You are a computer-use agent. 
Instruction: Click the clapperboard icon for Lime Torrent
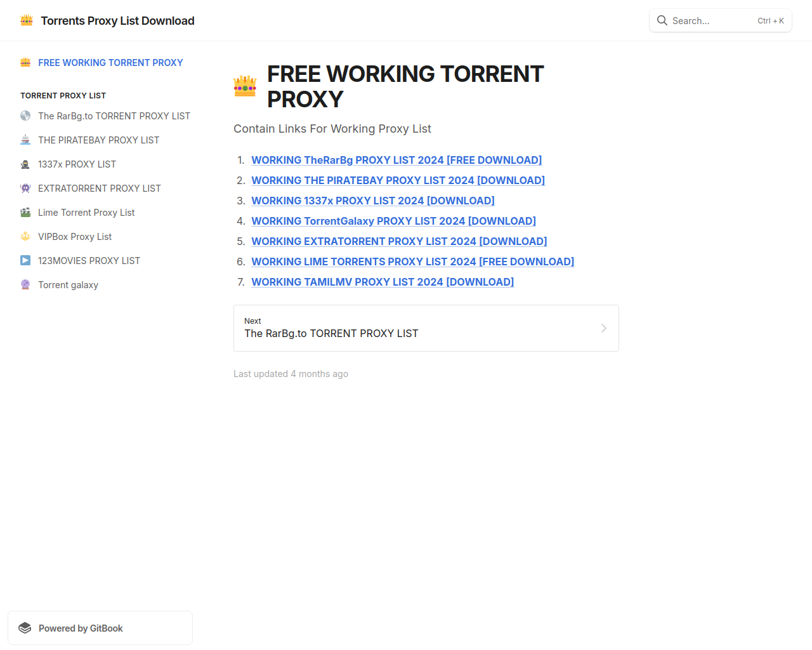[25, 212]
